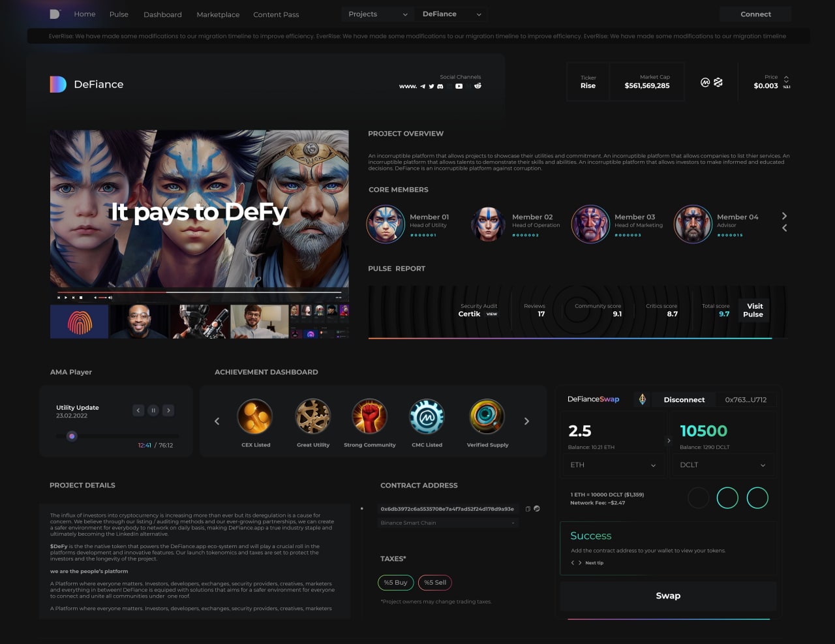
Task: Open the Discord social channel icon
Action: click(x=440, y=86)
